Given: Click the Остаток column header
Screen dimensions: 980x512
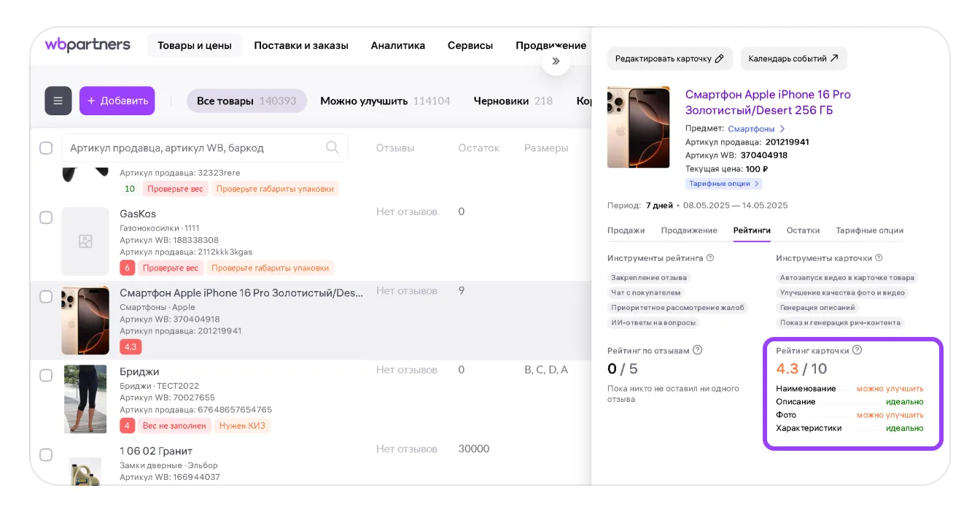Looking at the screenshot, I should point(479,148).
